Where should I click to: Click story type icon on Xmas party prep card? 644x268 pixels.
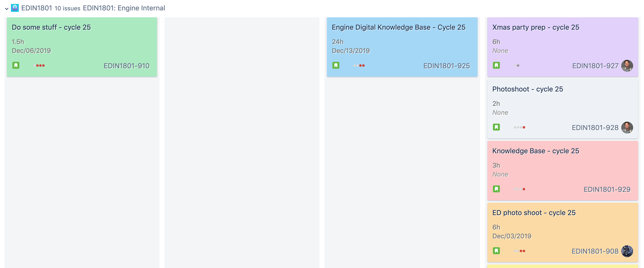[496, 65]
